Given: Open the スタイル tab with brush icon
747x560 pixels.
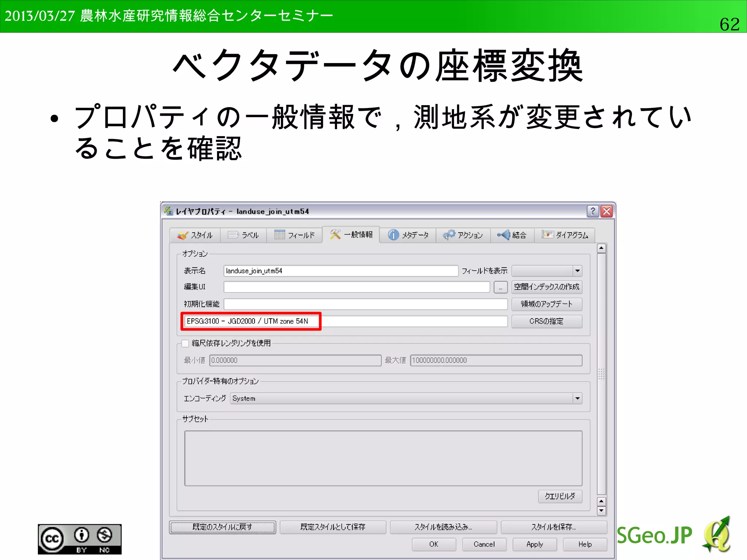Looking at the screenshot, I should pos(195,235).
